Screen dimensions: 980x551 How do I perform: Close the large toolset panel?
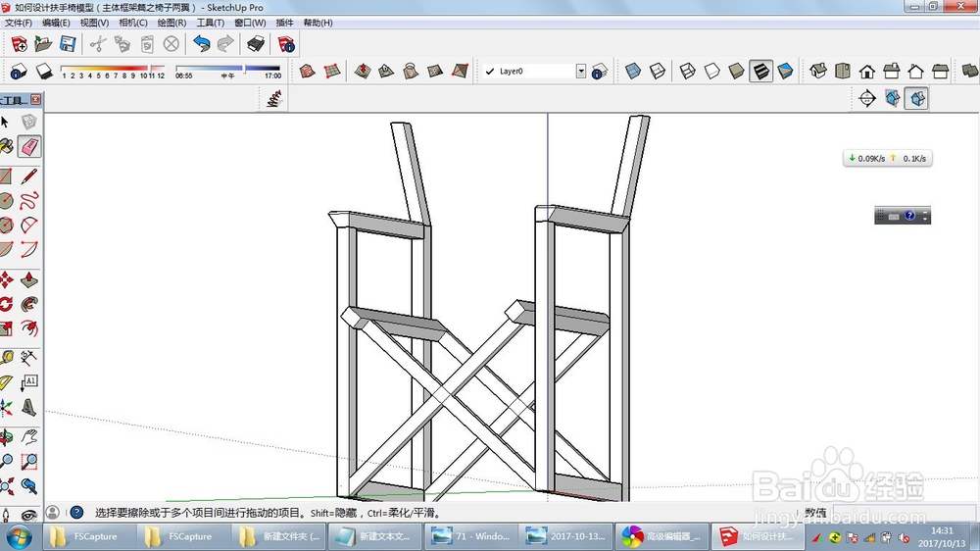(36, 99)
